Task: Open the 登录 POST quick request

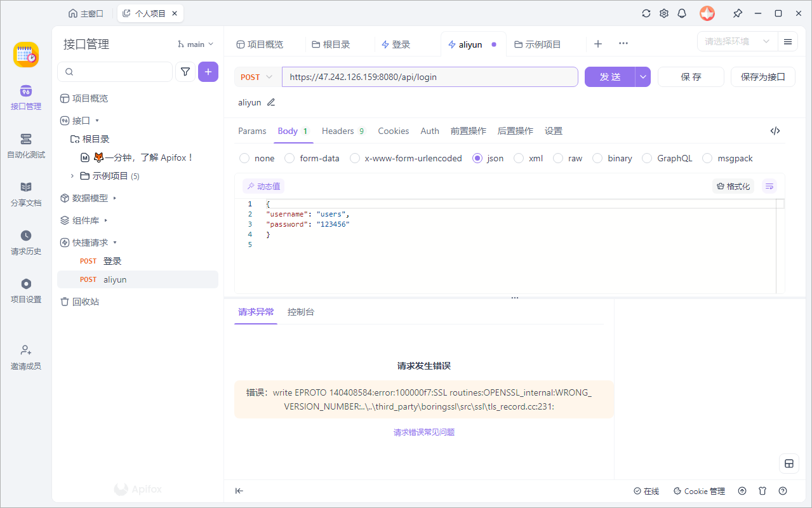Action: (138, 261)
